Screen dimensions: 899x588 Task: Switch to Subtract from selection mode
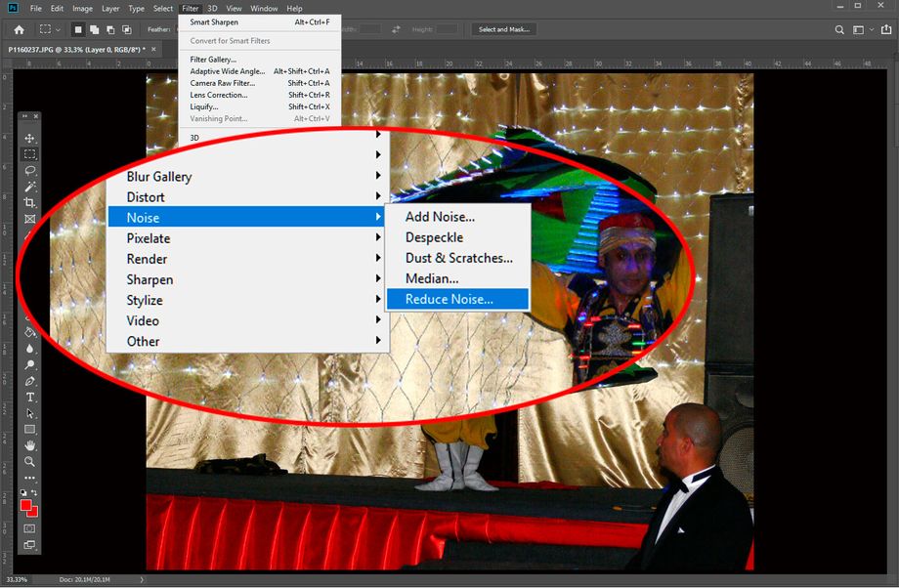pyautogui.click(x=111, y=29)
